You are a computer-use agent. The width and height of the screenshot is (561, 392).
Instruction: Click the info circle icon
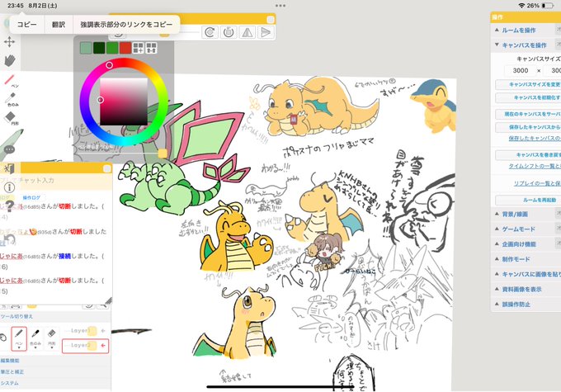point(9,187)
